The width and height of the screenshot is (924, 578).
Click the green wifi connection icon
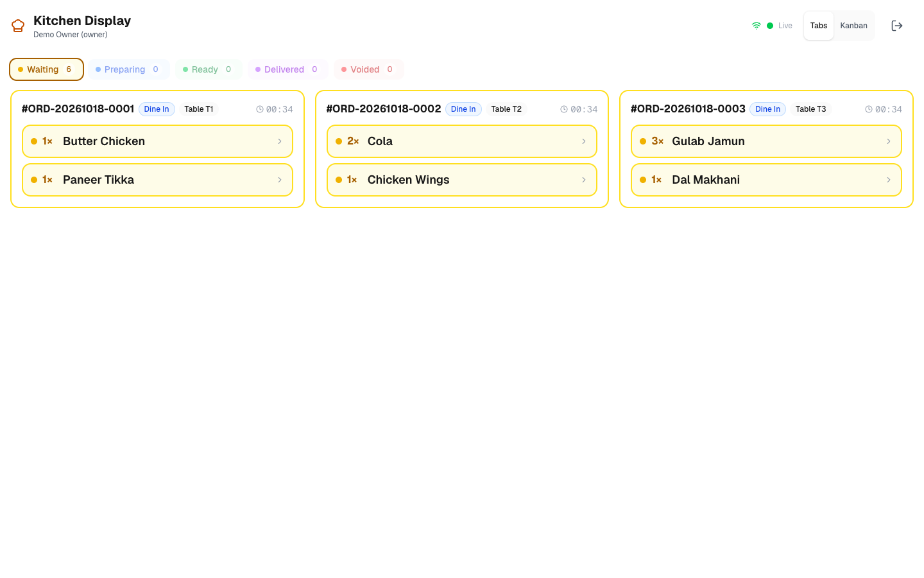coord(757,26)
